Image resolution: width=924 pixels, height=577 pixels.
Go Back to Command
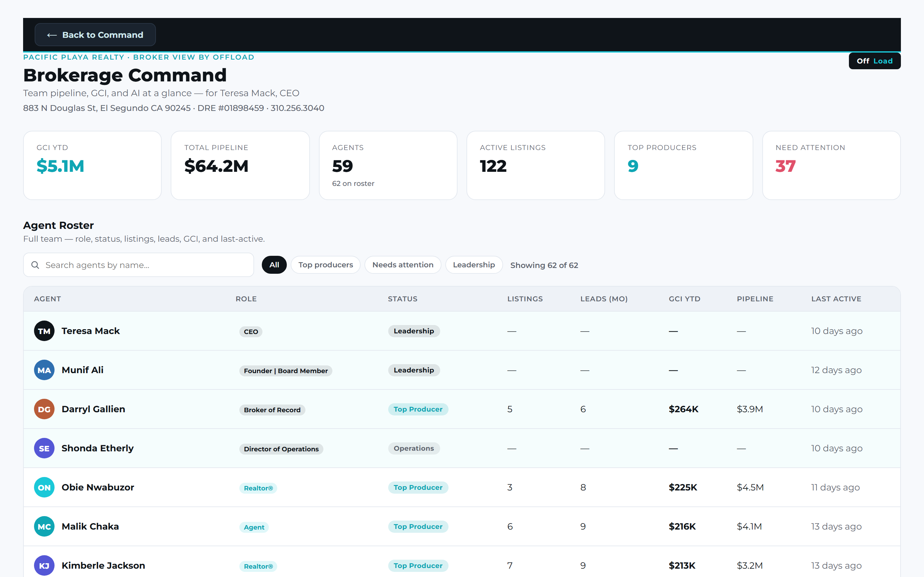click(x=95, y=35)
